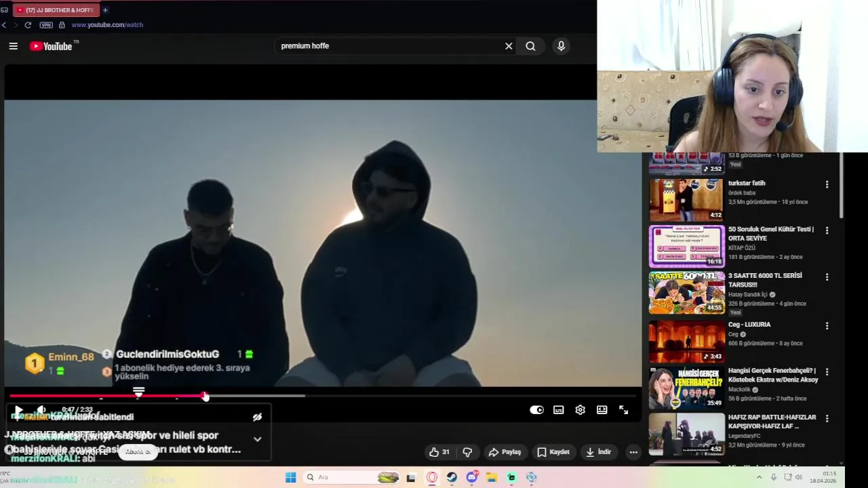Screen dimensions: 868x488
Task: Select the JJ BROTHER & HOFFE tab
Action: 56,10
